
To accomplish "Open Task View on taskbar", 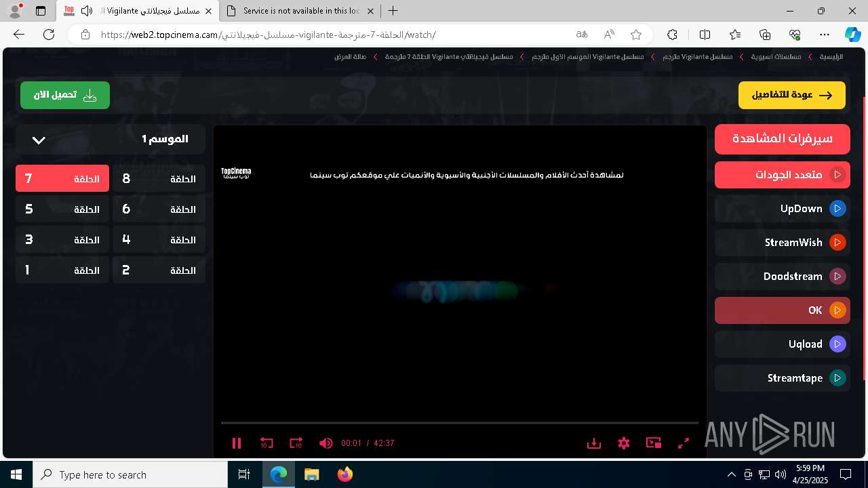I will click(x=244, y=474).
